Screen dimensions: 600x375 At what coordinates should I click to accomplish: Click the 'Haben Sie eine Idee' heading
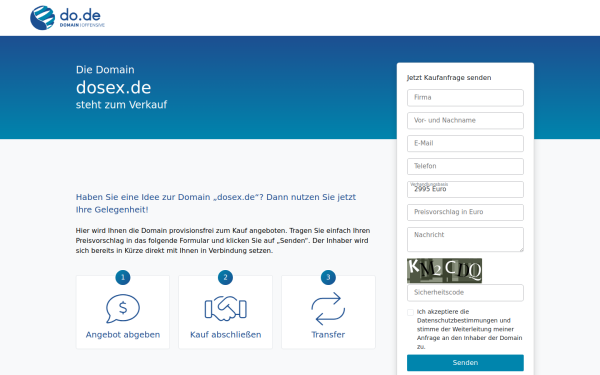[216, 203]
